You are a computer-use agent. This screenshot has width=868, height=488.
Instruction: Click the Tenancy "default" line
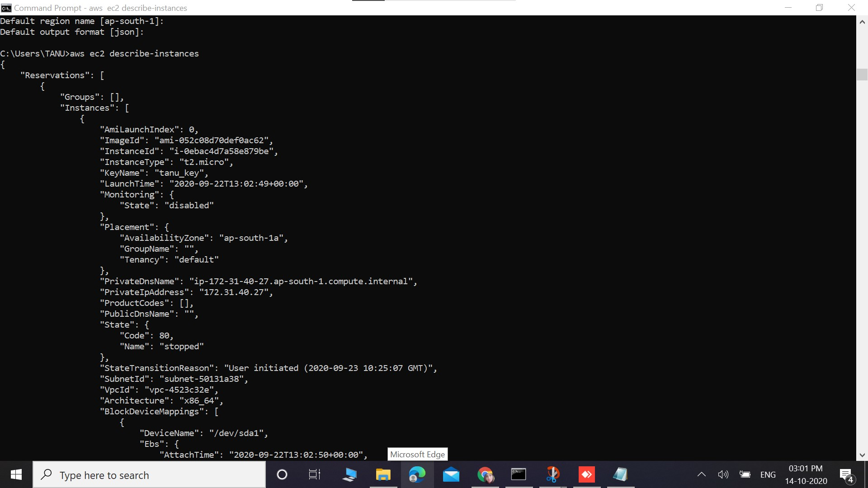[x=169, y=260]
